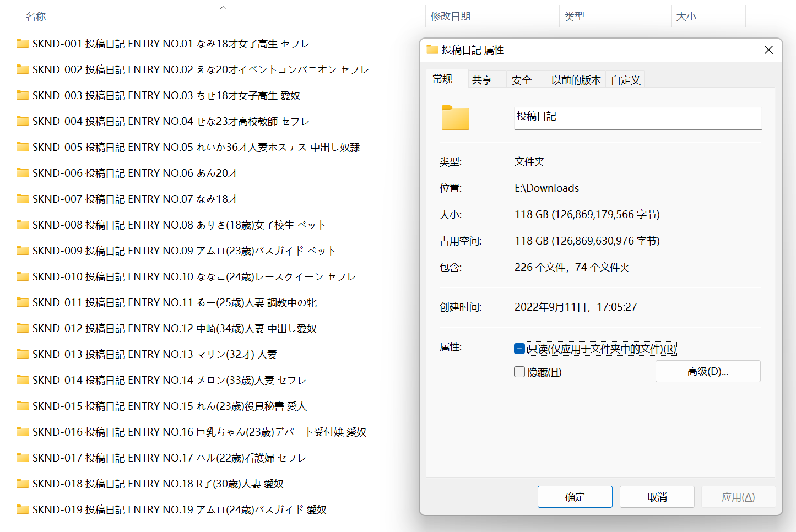Click the 投稿日記 属性 dialog title text
Viewport: 796px width, 532px height.
click(473, 50)
